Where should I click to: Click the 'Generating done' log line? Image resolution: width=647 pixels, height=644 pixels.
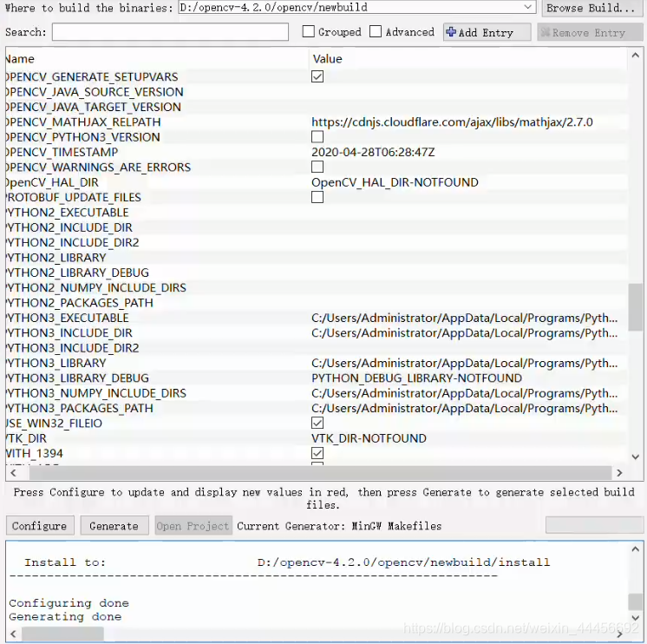(65, 617)
